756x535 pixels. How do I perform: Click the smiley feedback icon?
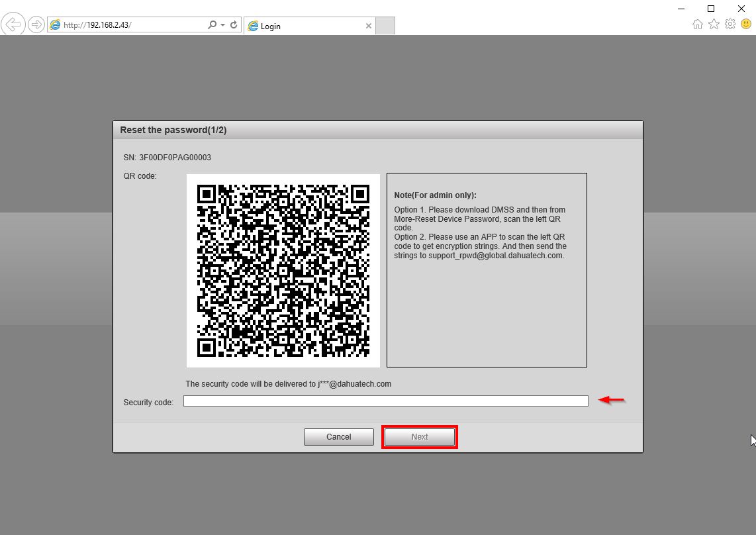point(746,24)
